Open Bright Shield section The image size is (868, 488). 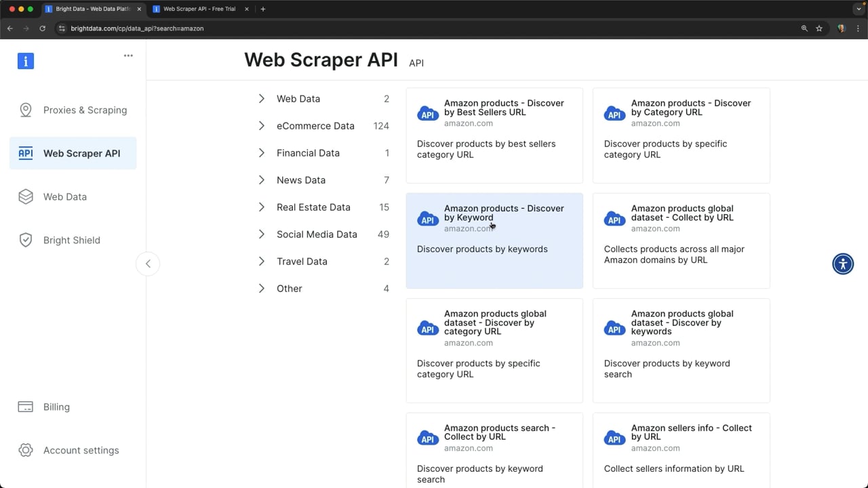click(73, 240)
